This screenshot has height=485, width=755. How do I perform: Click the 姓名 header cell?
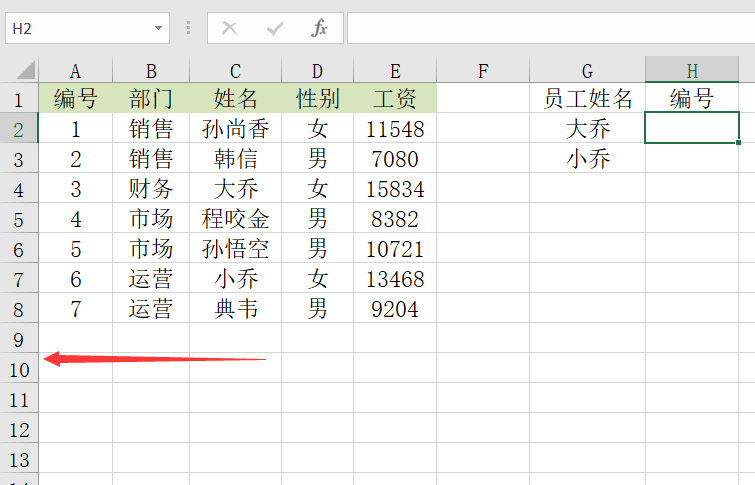coord(235,98)
